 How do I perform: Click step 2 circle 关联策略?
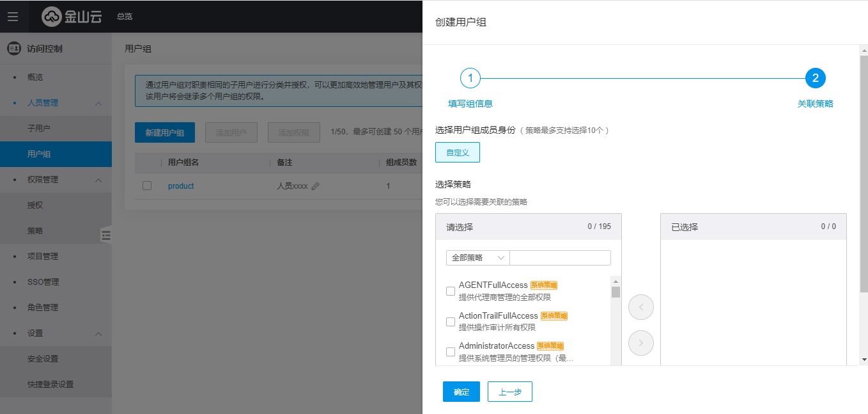point(816,78)
